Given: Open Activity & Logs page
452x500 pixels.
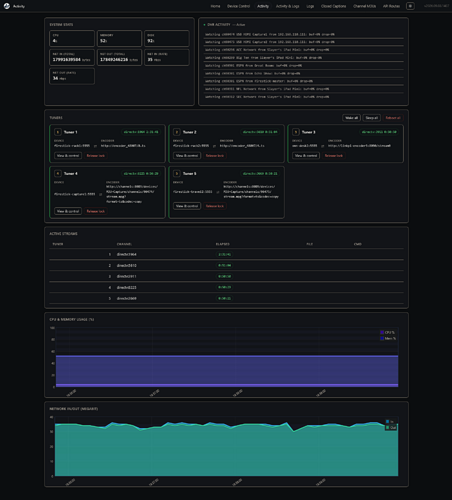Looking at the screenshot, I should tap(287, 6).
